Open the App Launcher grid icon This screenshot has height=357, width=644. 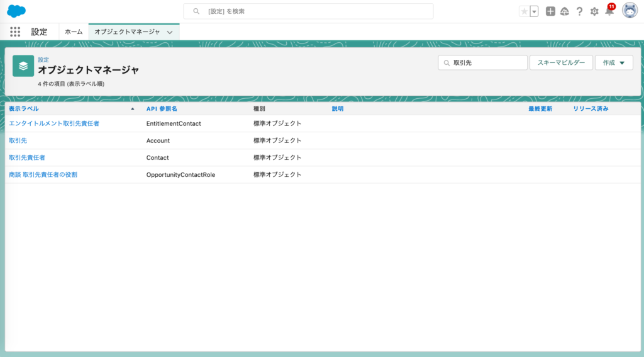tap(15, 31)
